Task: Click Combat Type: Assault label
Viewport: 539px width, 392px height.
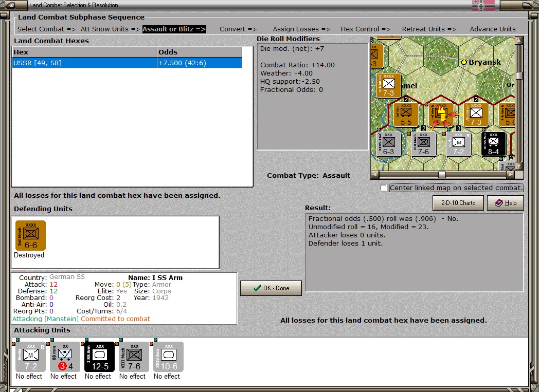Action: 309,175
